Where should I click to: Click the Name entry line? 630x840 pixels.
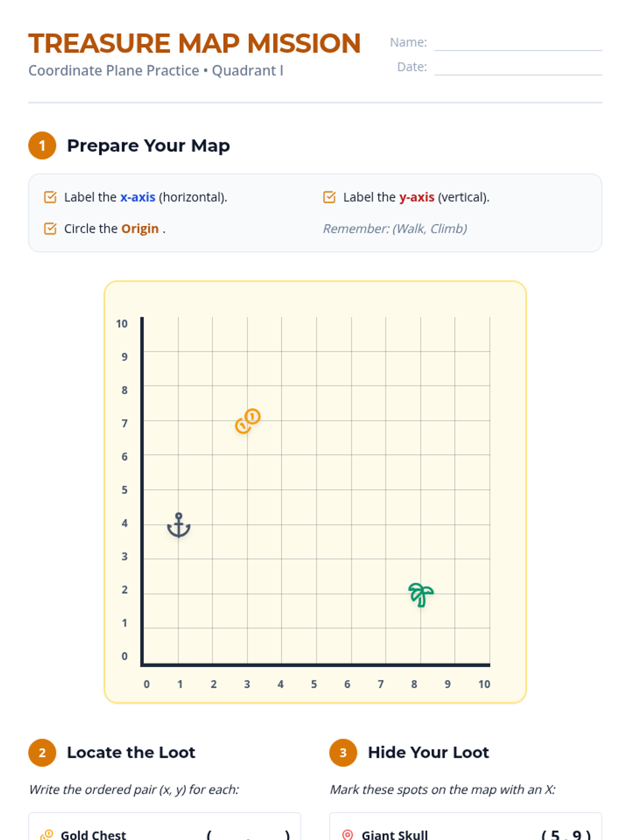point(518,43)
